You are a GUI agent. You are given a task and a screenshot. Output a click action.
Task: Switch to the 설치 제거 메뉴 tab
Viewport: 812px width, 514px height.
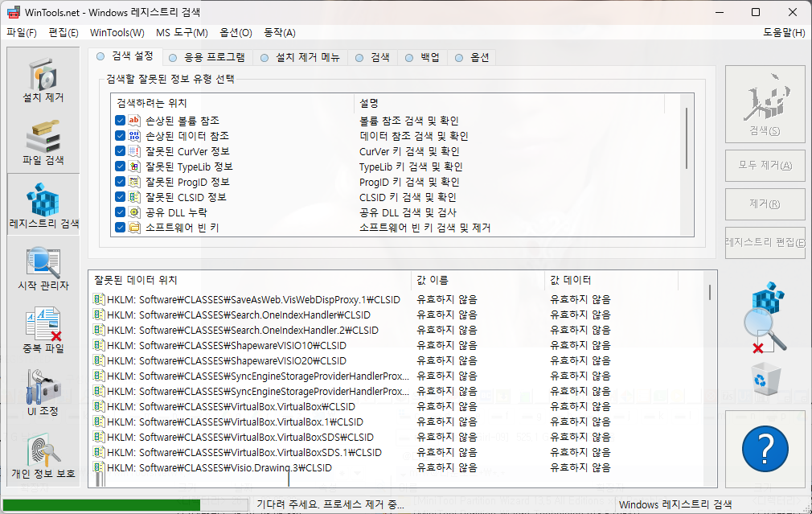pyautogui.click(x=301, y=58)
